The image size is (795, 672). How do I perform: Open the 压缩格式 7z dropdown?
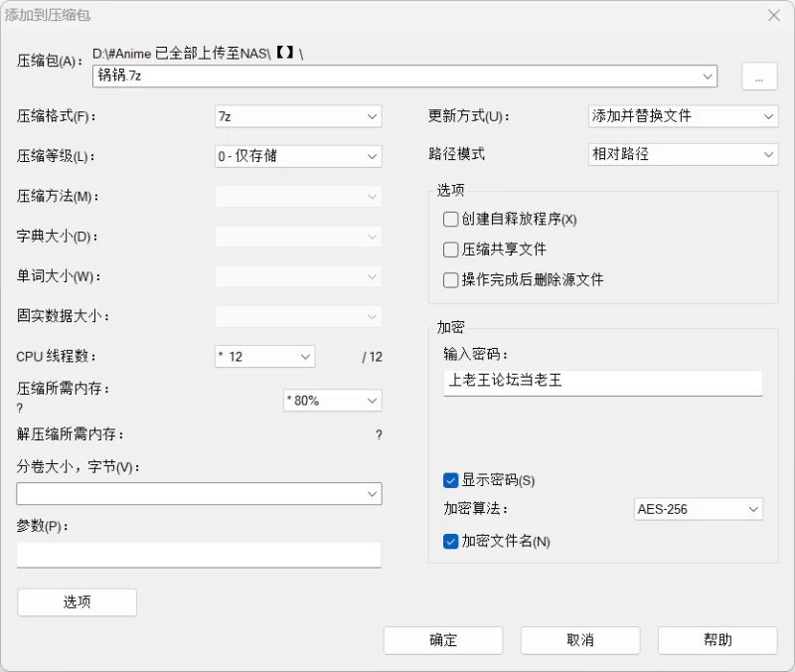point(298,116)
